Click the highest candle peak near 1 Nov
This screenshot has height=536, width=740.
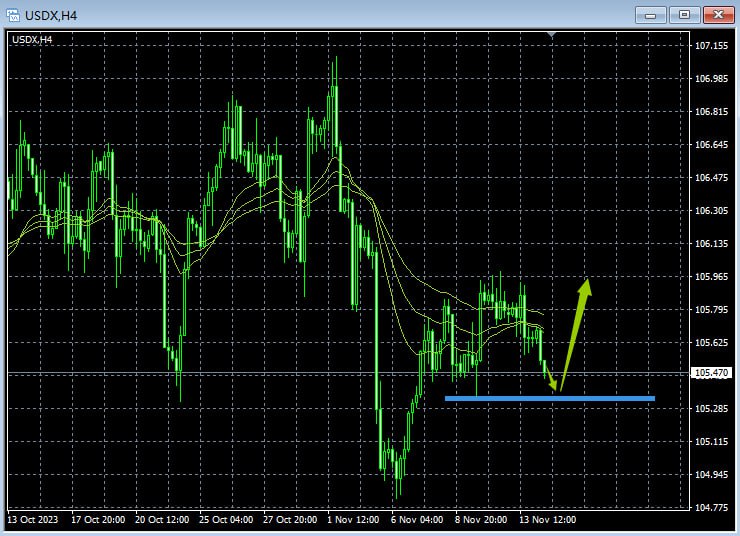(x=334, y=60)
